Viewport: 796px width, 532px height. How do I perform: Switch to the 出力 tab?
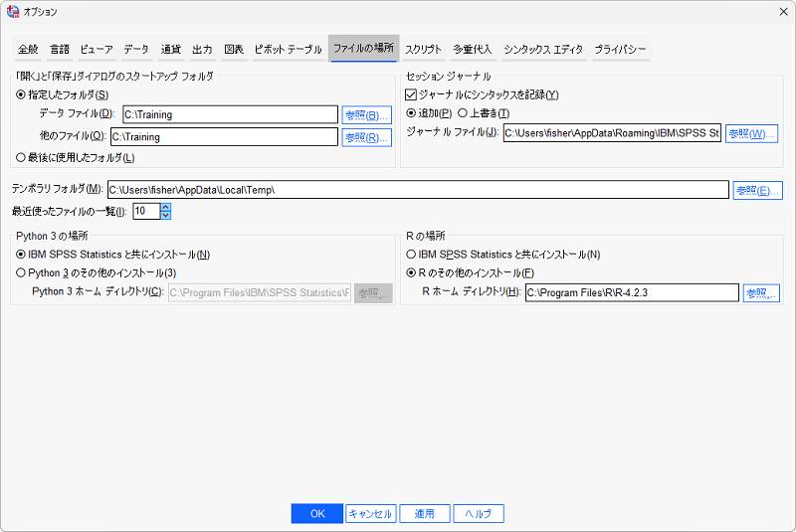tap(202, 49)
